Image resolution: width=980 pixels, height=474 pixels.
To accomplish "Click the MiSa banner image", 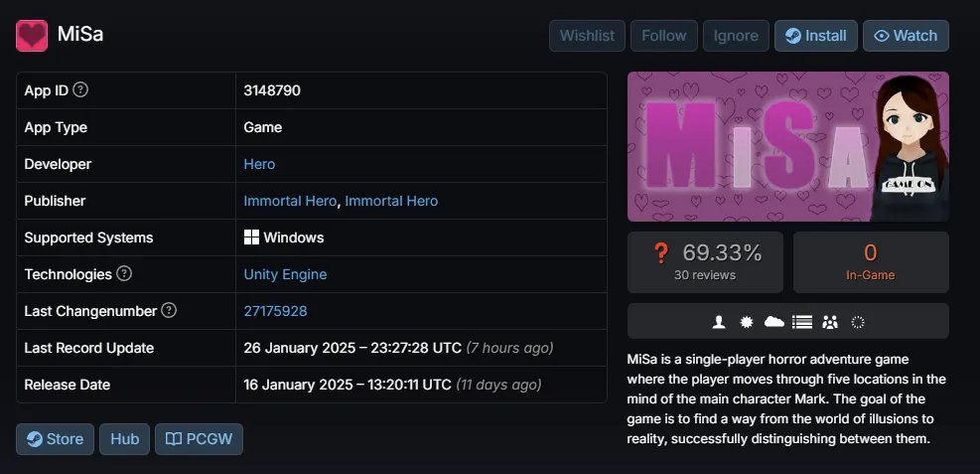I will click(788, 146).
